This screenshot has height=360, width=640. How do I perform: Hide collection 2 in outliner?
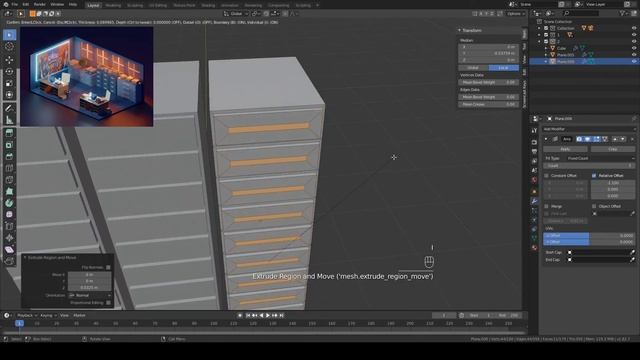click(x=634, y=42)
